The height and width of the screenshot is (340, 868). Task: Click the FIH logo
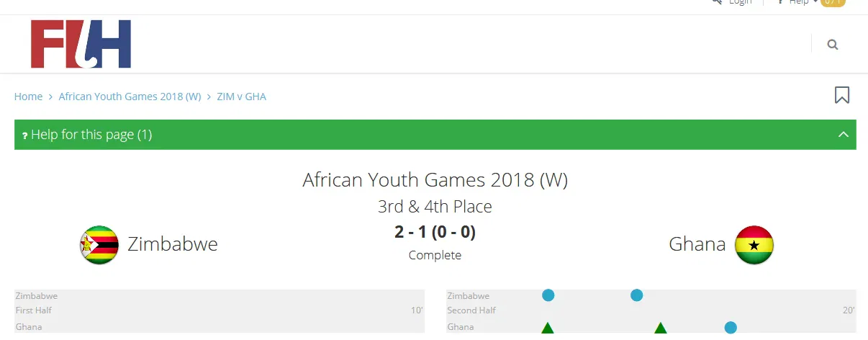point(81,44)
